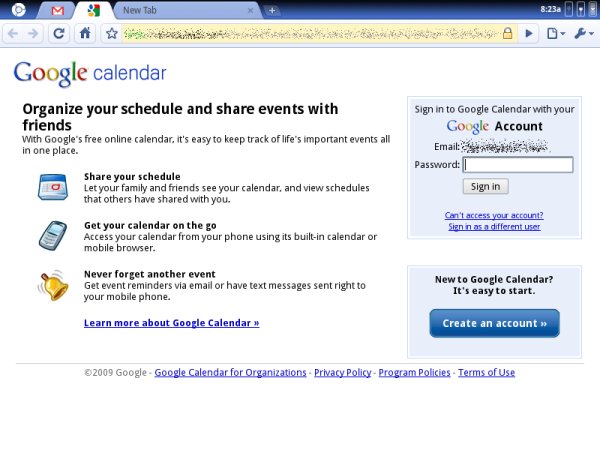
Task: Click the clock showing 8:23a
Action: (x=550, y=9)
